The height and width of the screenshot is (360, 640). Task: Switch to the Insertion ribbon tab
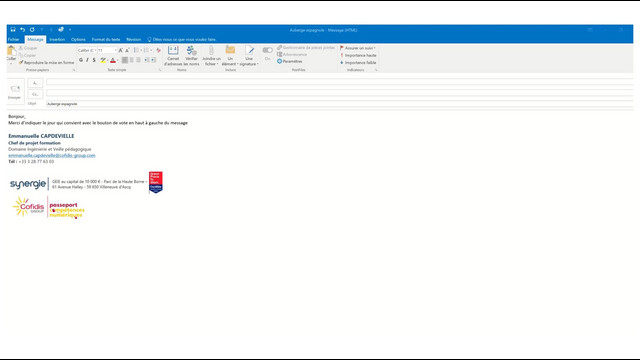pos(57,40)
